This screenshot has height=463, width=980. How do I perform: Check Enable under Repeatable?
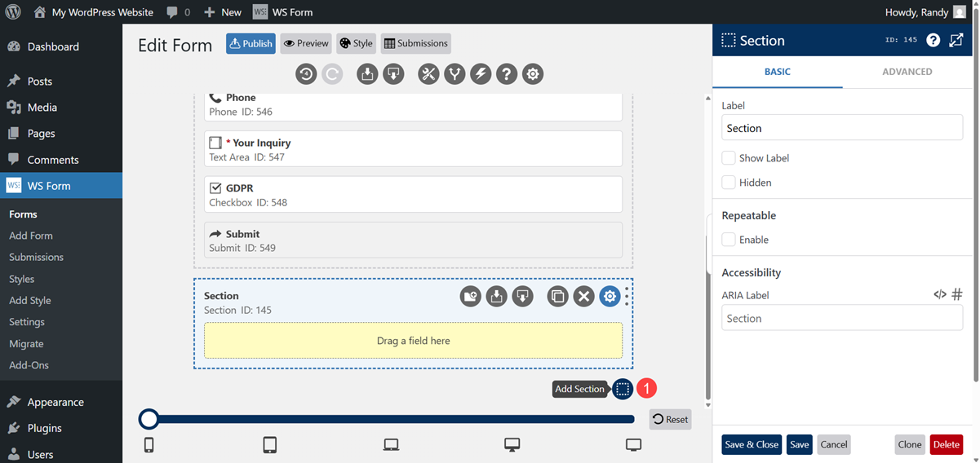(729, 240)
